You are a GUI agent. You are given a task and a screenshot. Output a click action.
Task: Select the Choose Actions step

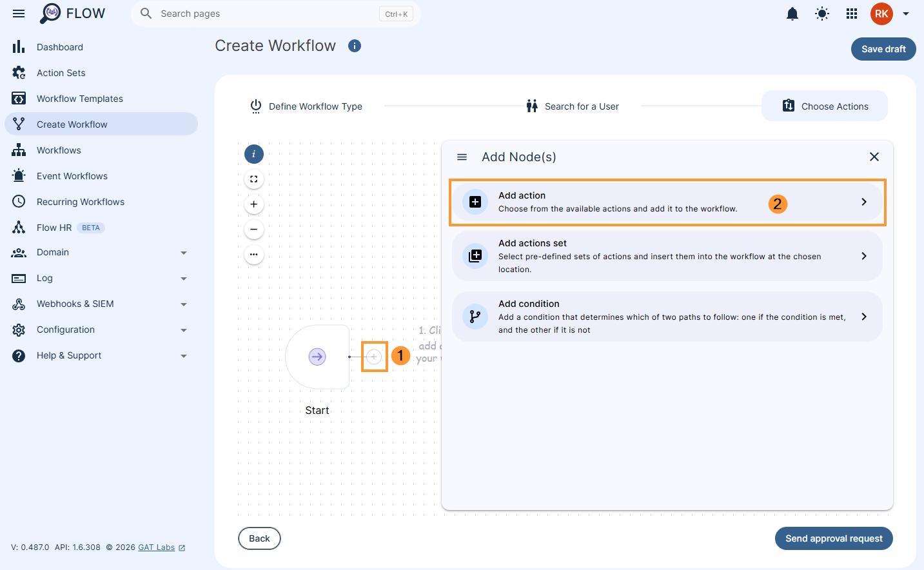pyautogui.click(x=825, y=106)
